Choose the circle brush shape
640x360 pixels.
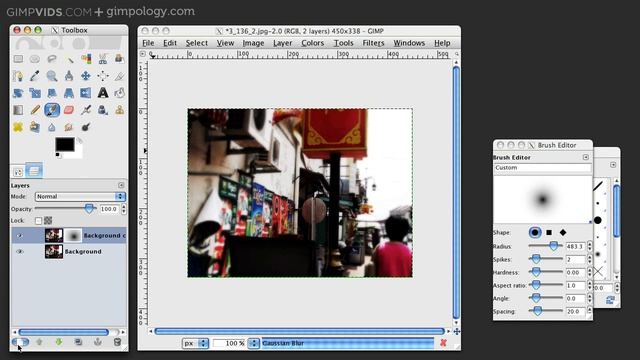coord(535,233)
